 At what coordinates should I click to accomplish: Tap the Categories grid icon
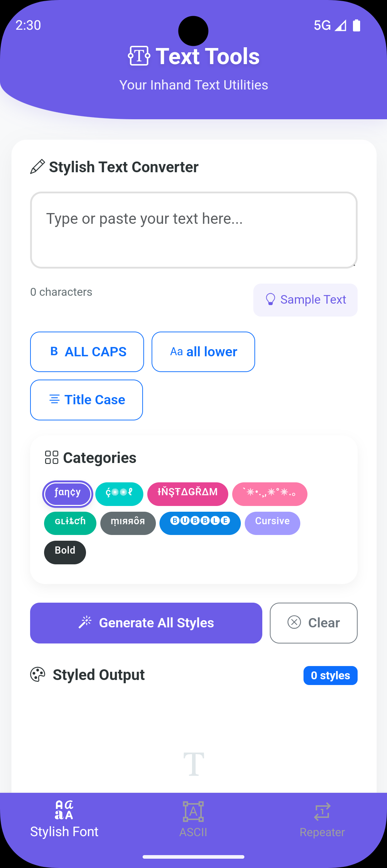(52, 457)
